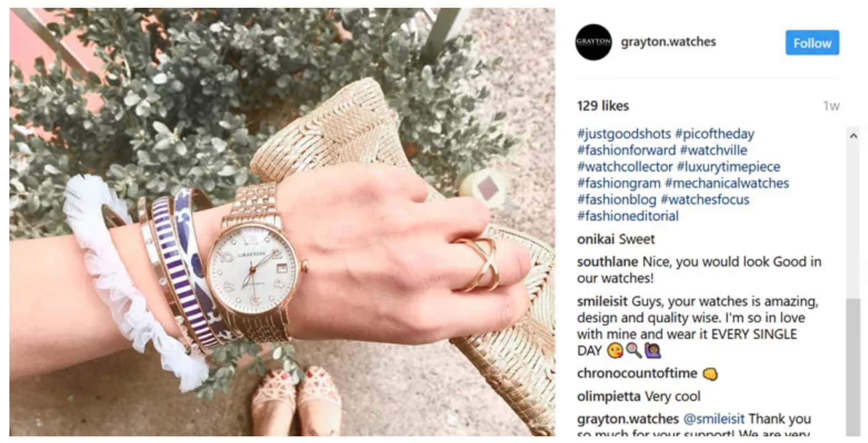This screenshot has height=443, width=868.
Task: Open the #fashioneditorial hashtag
Action: [x=627, y=216]
